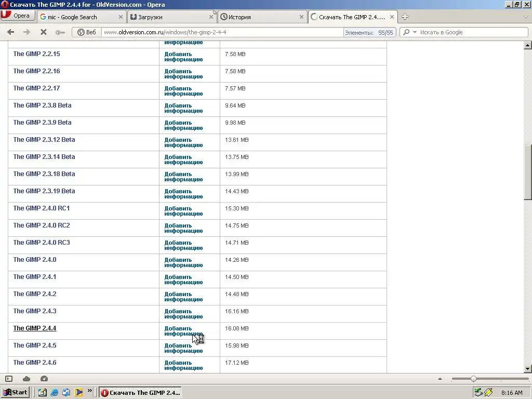532x399 pixels.
Task: Click the yellow lightning tray icon
Action: 488,392
